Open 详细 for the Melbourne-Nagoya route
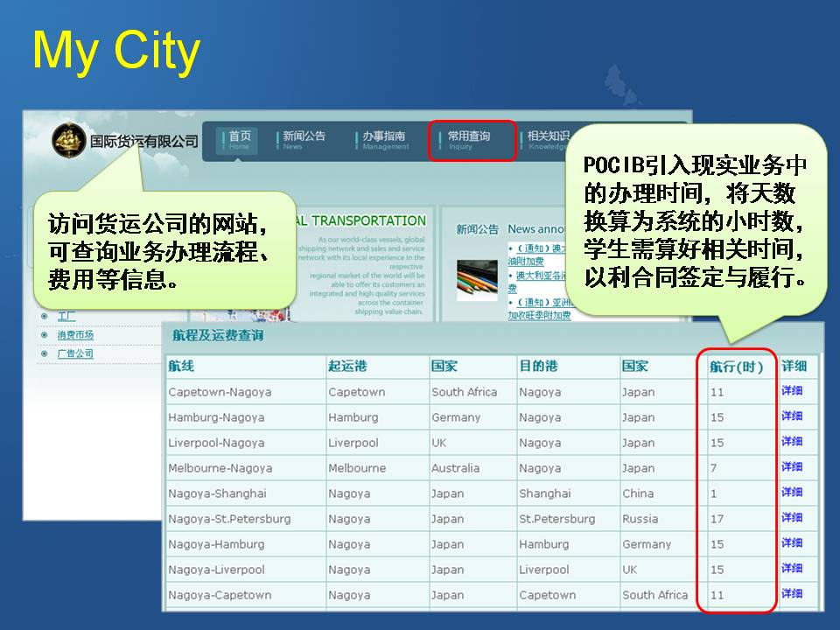The image size is (840, 630). pos(792,467)
